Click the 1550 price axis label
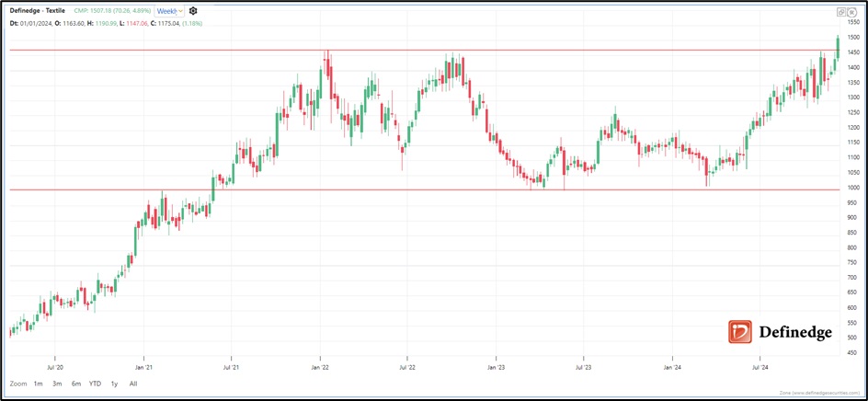The height and width of the screenshot is (401, 868). click(853, 22)
